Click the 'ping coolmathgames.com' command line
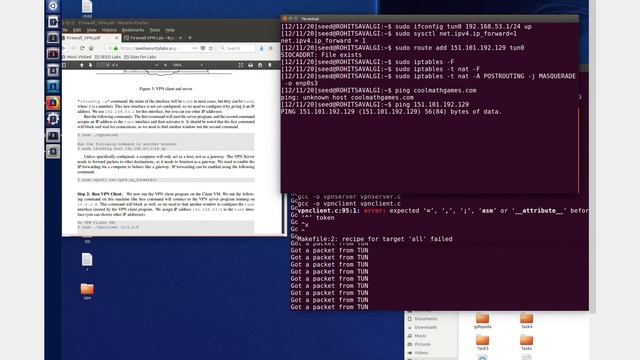 [x=378, y=90]
